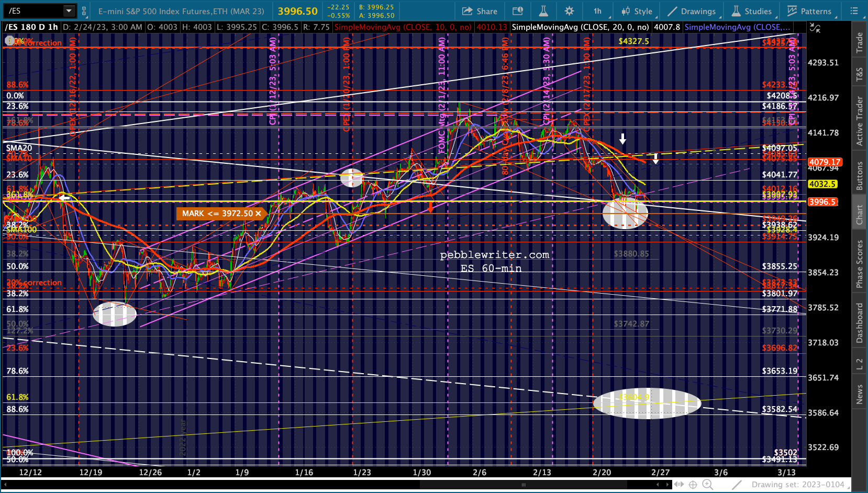Screen dimensions: 868x493
Task: Click the 2/20 date on the time axis
Action: [602, 472]
